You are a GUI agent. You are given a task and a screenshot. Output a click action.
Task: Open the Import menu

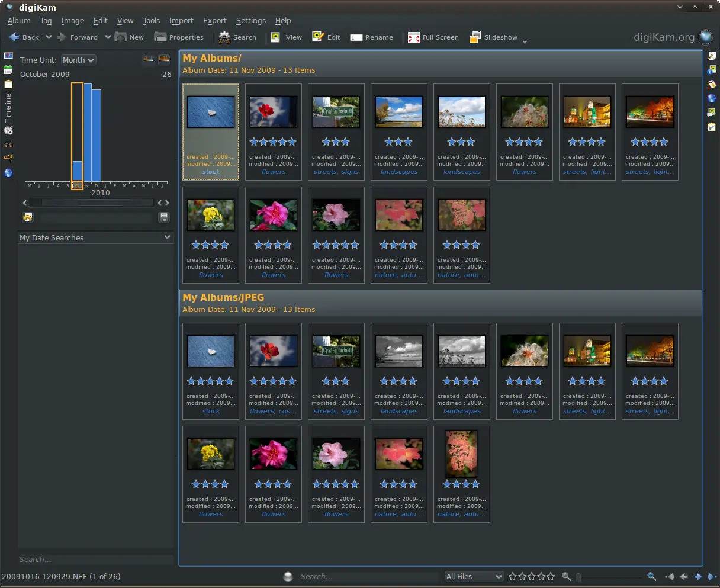[181, 20]
